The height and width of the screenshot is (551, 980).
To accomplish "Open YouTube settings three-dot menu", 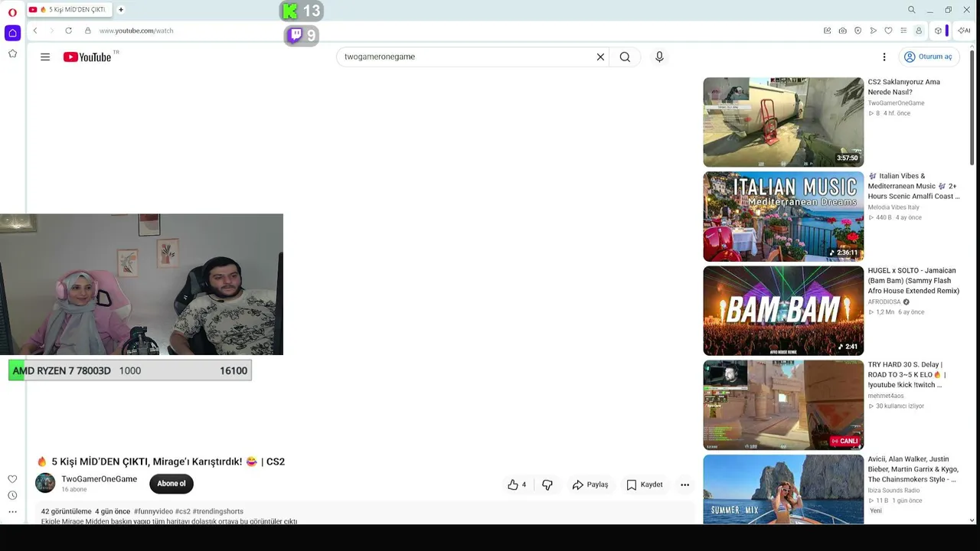I will [884, 57].
